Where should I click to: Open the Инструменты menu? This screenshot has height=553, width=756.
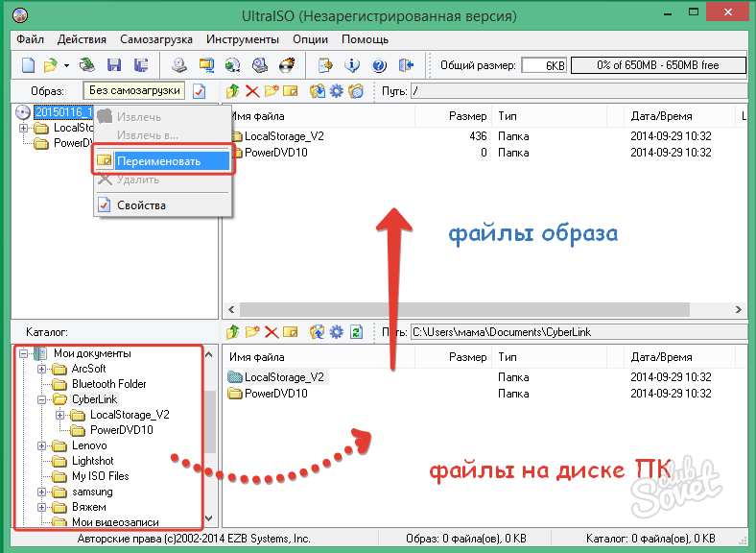pyautogui.click(x=243, y=39)
